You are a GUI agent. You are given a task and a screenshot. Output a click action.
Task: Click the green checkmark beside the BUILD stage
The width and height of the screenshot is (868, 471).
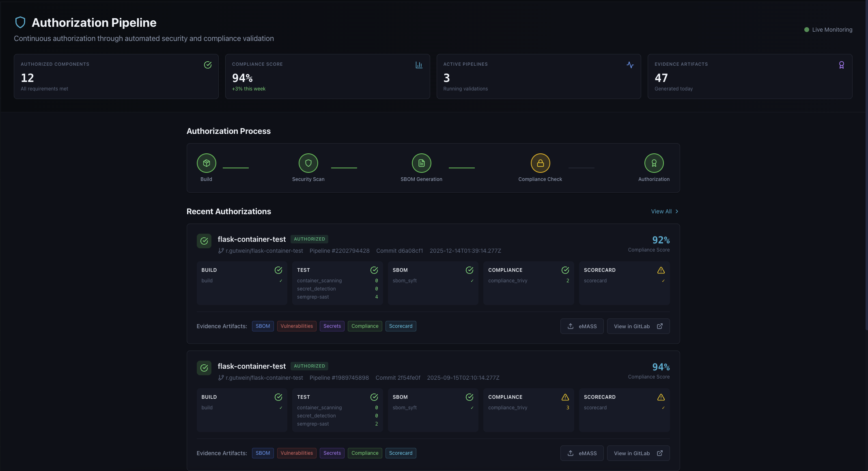click(x=278, y=270)
